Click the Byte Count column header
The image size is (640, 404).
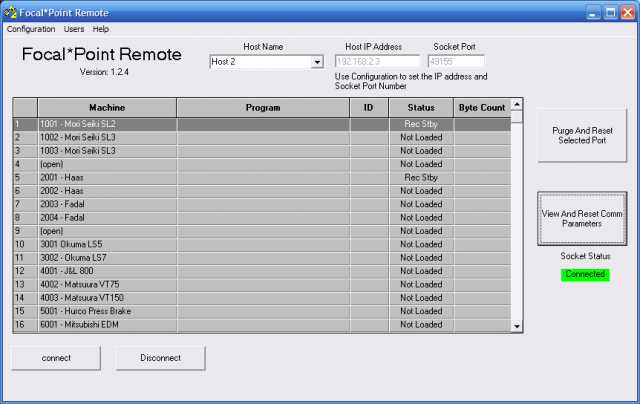point(482,108)
